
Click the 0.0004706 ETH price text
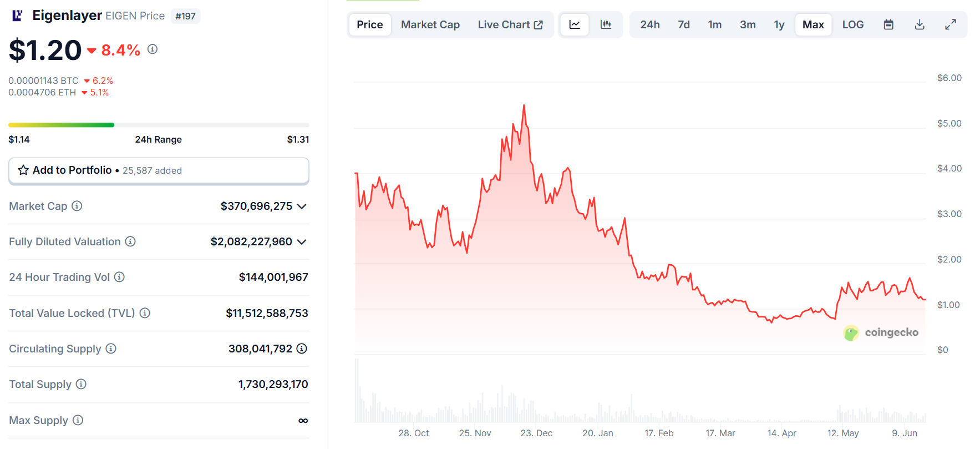click(x=42, y=92)
